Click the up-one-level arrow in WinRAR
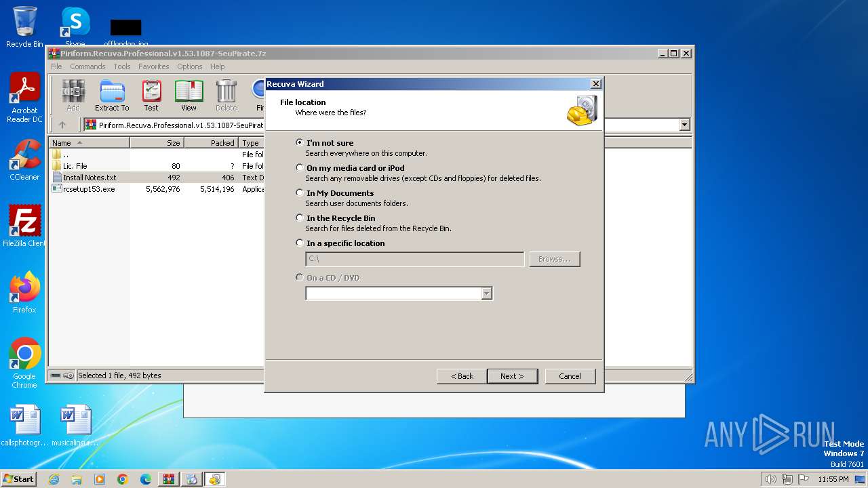The width and height of the screenshot is (868, 488). (62, 125)
